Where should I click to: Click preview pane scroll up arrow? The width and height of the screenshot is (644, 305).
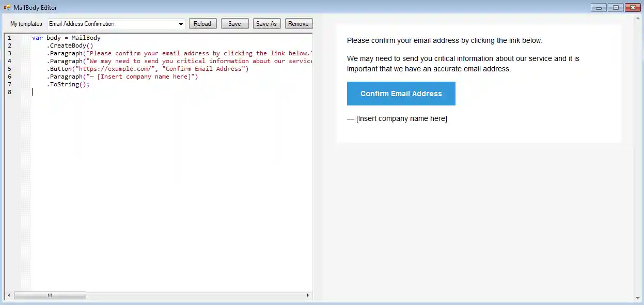pyautogui.click(x=637, y=19)
